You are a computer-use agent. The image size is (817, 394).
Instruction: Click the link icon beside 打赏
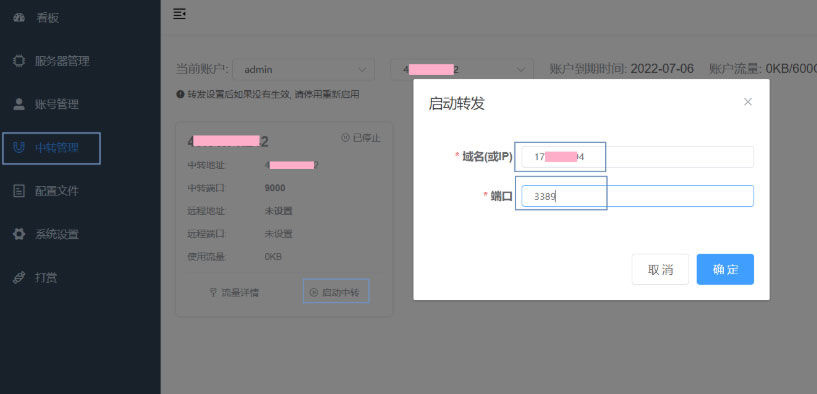click(x=19, y=278)
